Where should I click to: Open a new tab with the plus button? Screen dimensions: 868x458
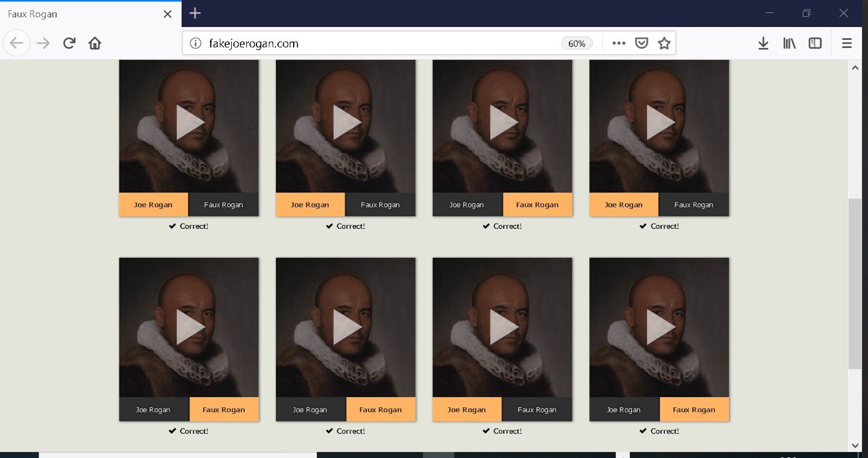pyautogui.click(x=195, y=13)
